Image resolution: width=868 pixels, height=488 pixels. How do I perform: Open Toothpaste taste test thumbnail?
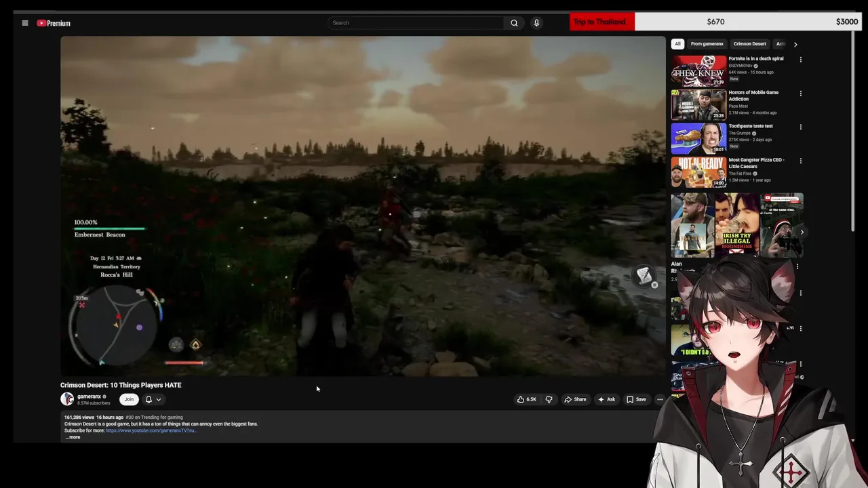pyautogui.click(x=698, y=138)
